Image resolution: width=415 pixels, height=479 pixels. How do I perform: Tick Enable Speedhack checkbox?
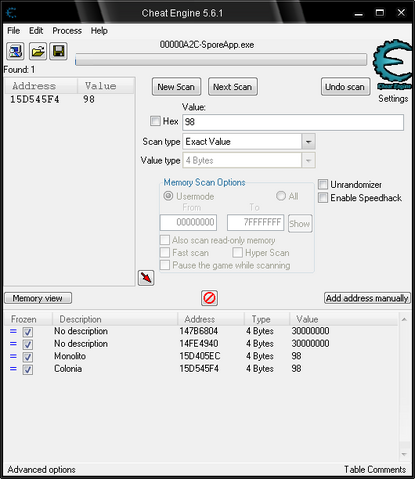tap(323, 198)
